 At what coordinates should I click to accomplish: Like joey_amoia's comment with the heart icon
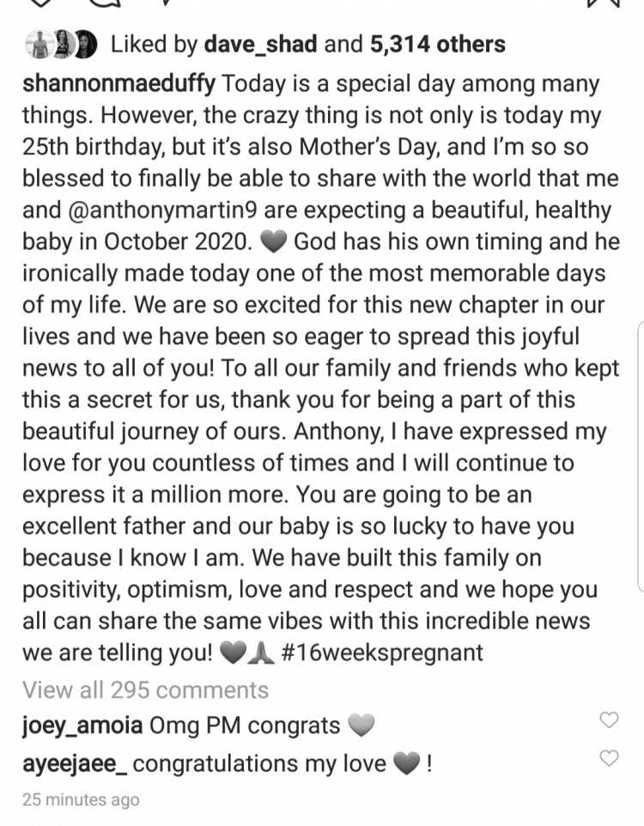point(609,720)
